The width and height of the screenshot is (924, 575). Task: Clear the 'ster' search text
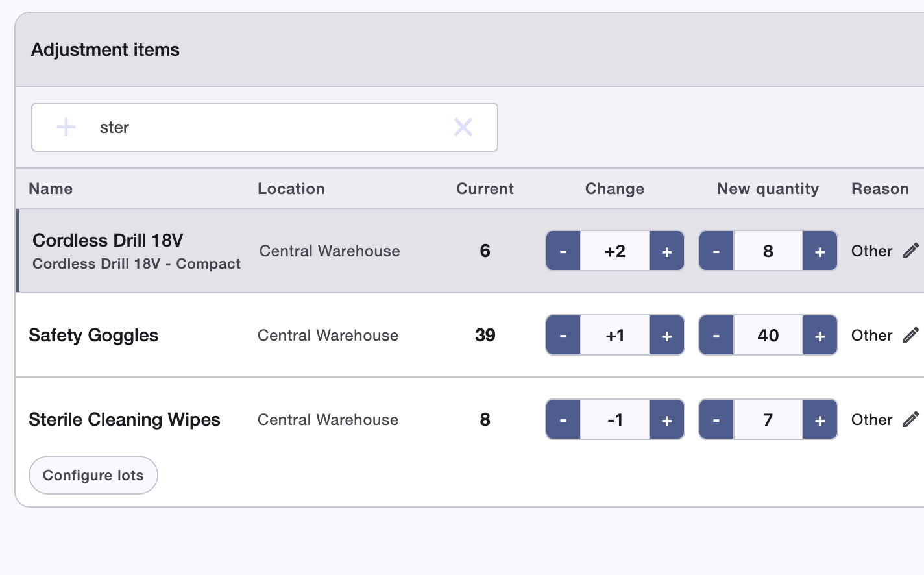click(x=463, y=127)
